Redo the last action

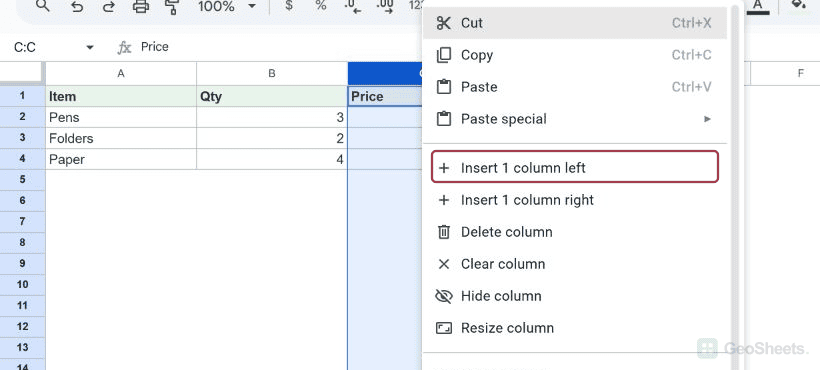click(x=109, y=6)
